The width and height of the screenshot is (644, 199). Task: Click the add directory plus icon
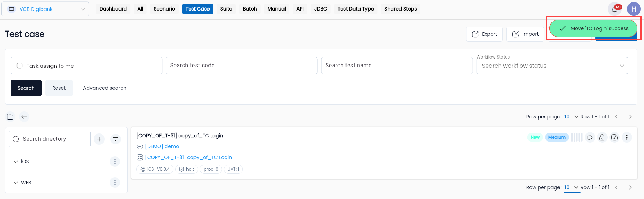coord(99,139)
